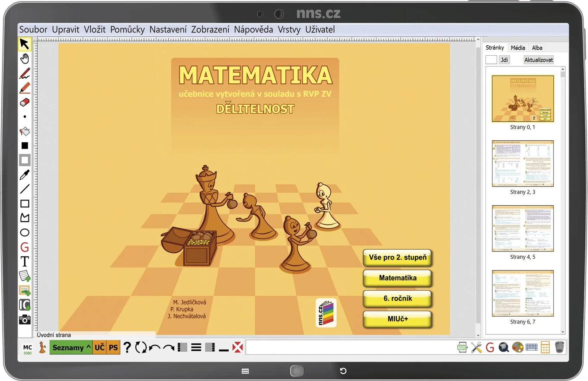Viewport: 588px width, 381px height.
Task: Activate the text tool T
Action: click(25, 261)
